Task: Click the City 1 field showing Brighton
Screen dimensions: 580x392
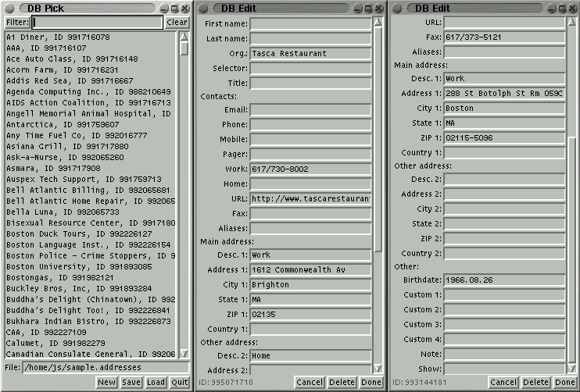Action: [310, 284]
